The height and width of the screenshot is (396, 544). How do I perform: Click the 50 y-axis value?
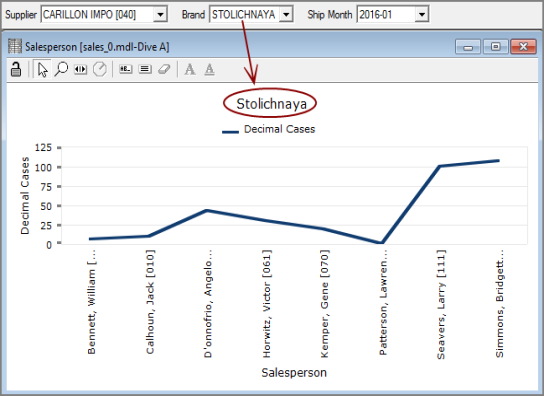point(46,206)
